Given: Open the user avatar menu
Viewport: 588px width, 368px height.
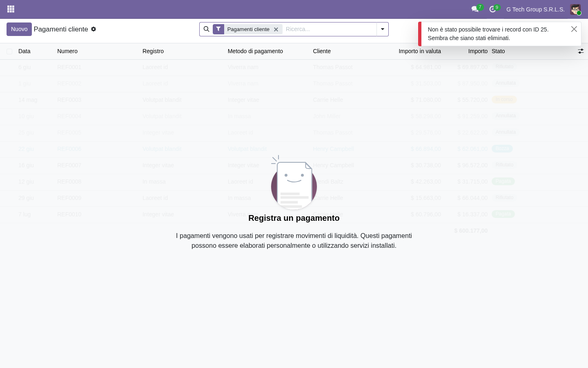Looking at the screenshot, I should [x=575, y=9].
